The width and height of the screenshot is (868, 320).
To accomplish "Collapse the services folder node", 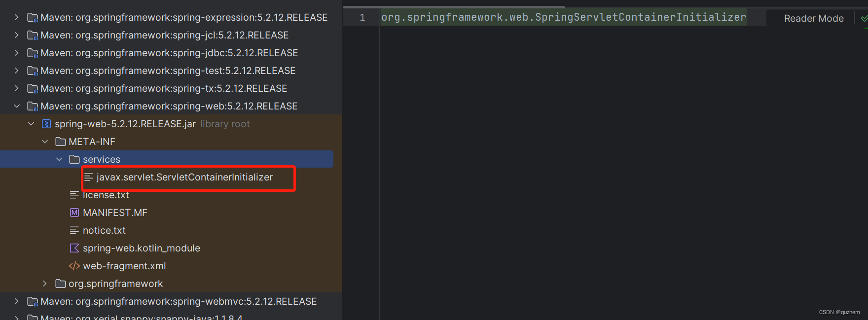I will tap(59, 159).
